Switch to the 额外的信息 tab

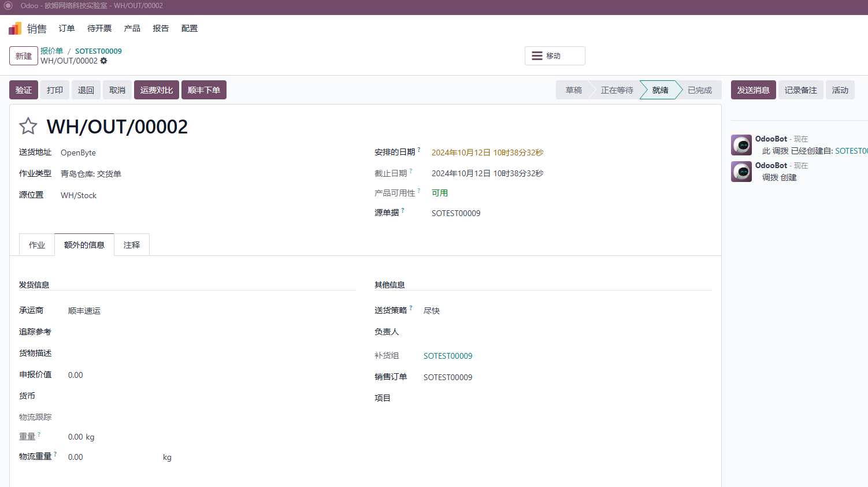(84, 245)
